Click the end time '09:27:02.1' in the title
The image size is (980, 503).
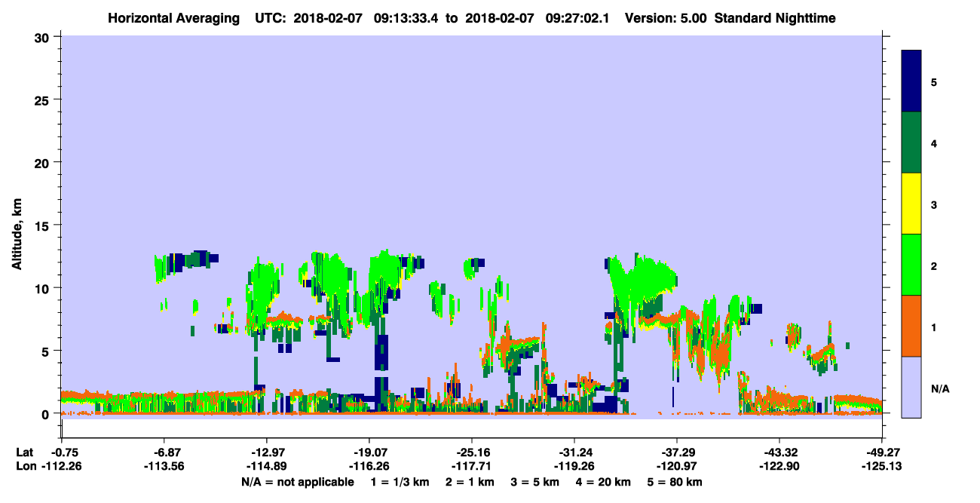576,17
